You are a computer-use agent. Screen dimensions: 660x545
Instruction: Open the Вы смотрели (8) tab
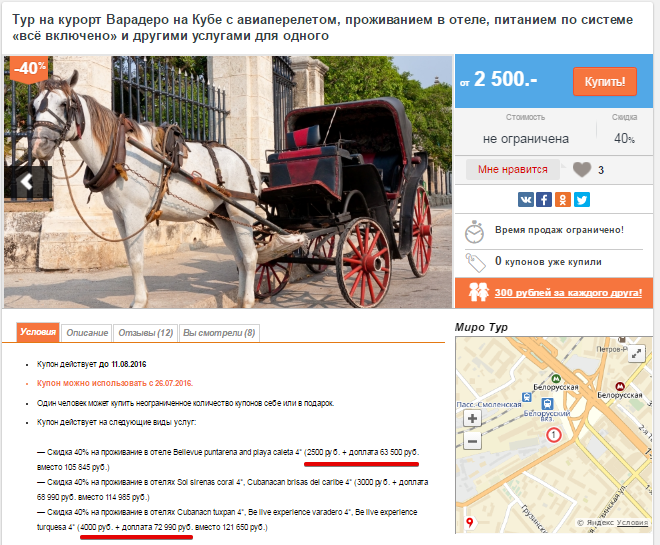click(x=219, y=333)
